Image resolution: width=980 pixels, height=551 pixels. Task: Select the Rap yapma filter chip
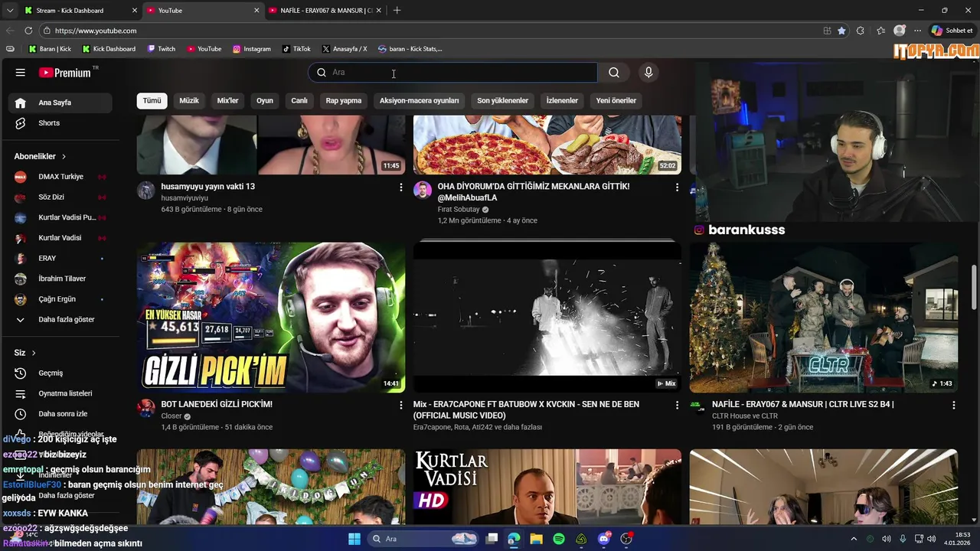[344, 101]
